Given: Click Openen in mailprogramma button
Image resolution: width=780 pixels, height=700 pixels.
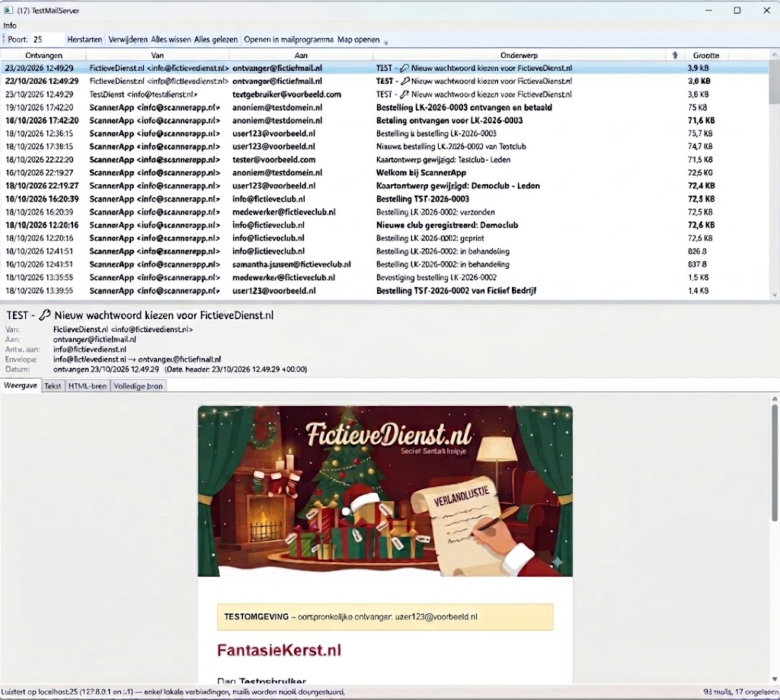Looking at the screenshot, I should (x=289, y=40).
